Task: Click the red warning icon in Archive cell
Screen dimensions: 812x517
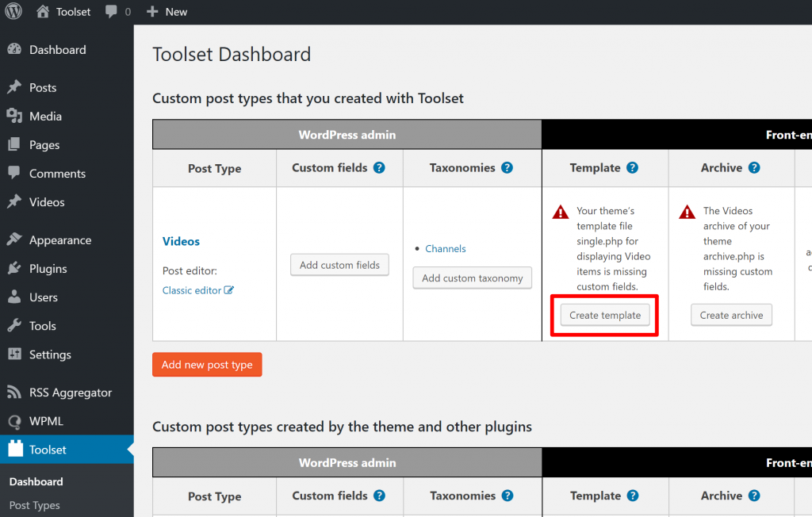Action: [x=688, y=212]
